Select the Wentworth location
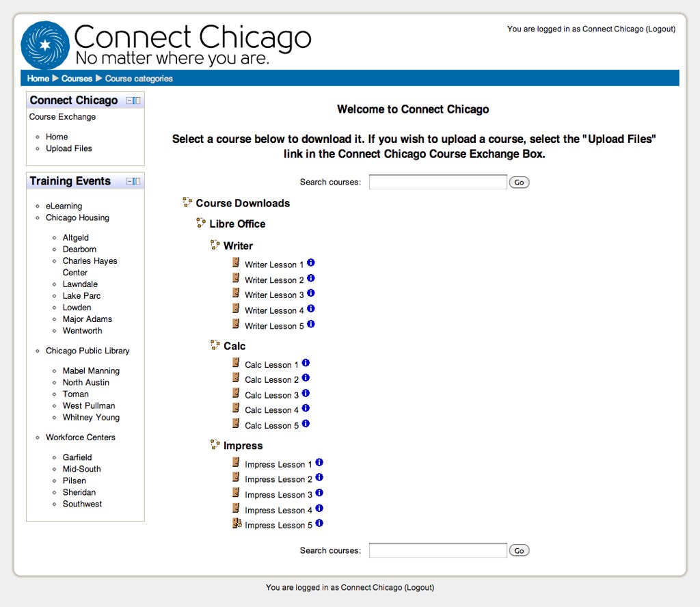The height and width of the screenshot is (607, 700). click(x=82, y=331)
